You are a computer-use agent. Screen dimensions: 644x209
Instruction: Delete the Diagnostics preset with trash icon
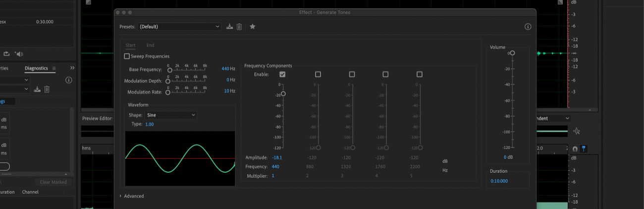click(47, 89)
